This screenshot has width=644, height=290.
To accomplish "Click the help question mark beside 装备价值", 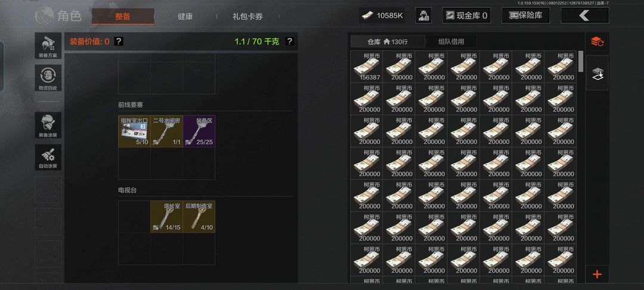I will click(x=118, y=41).
